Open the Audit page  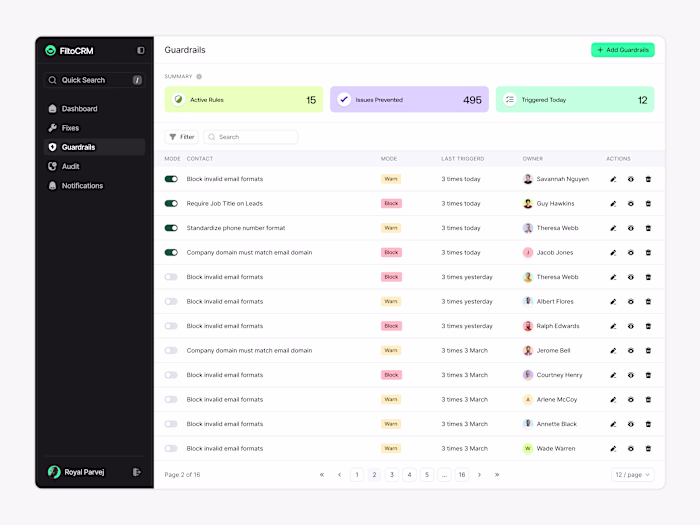94,166
